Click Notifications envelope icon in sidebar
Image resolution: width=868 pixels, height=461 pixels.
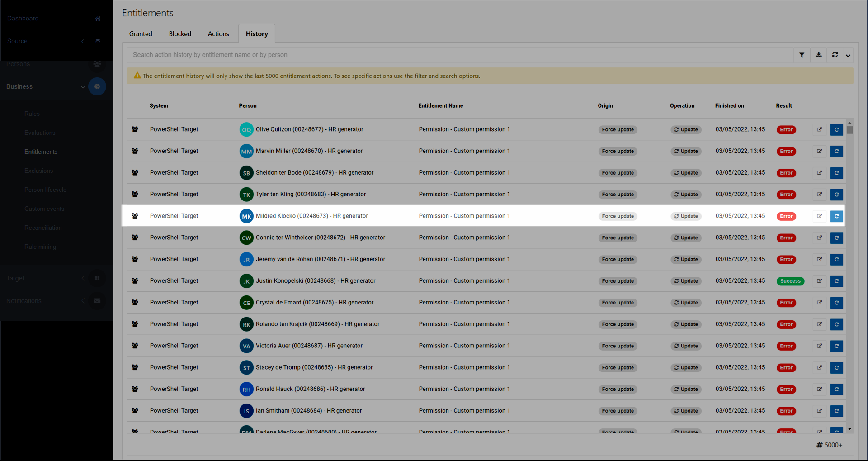point(97,301)
